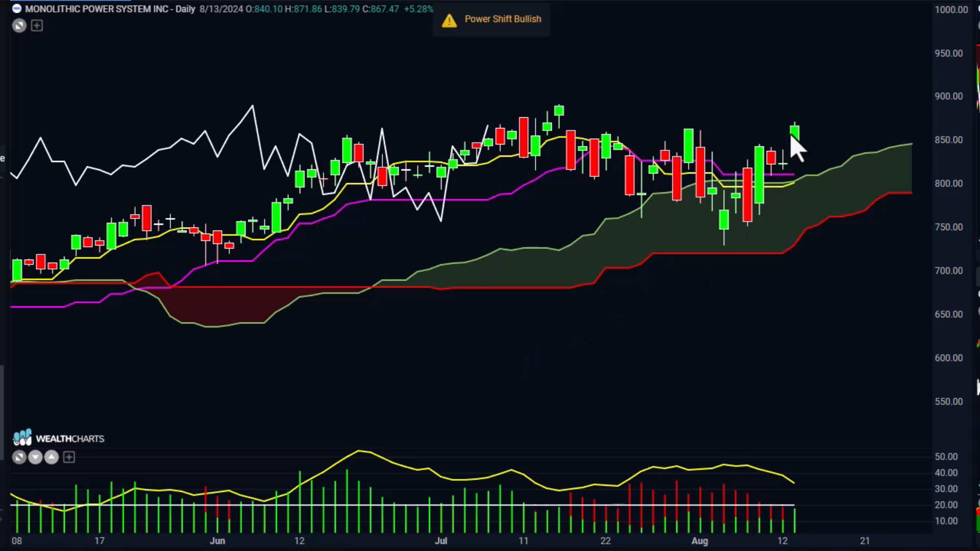Click the 10.00 indicator axis label
This screenshot has height=551, width=980.
click(x=946, y=521)
